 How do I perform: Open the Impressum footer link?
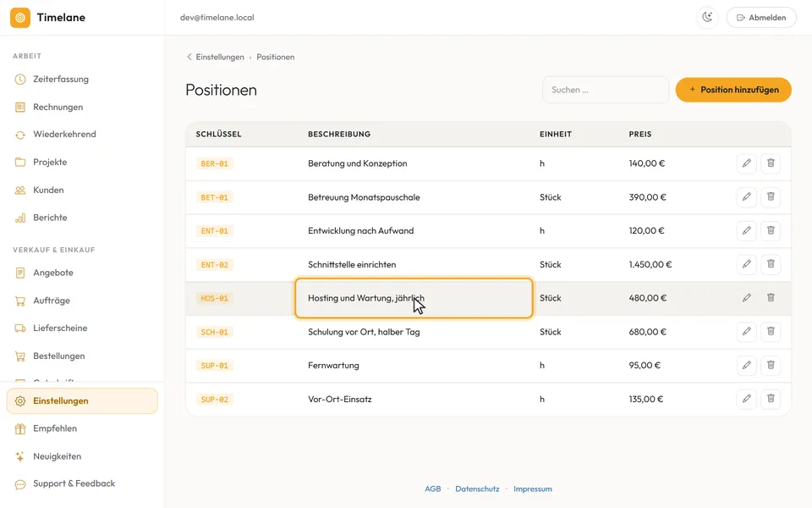coord(532,489)
